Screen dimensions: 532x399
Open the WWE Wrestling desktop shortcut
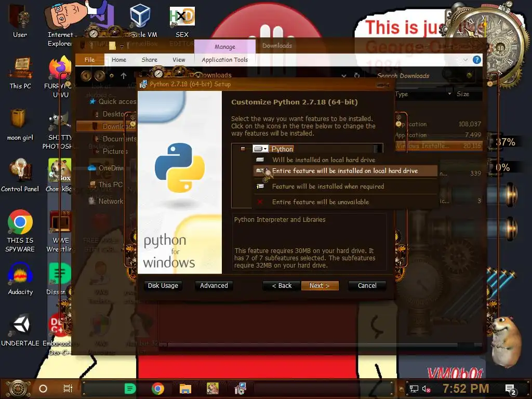click(x=60, y=231)
